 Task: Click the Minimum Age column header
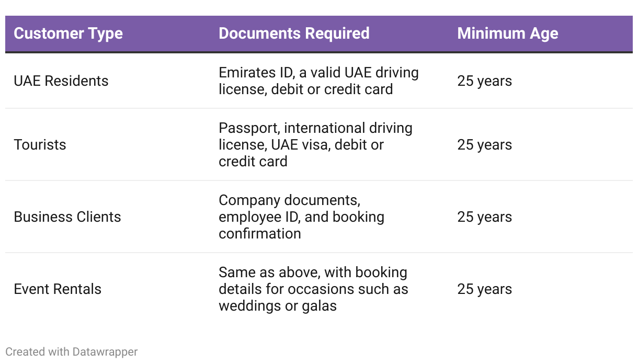(x=507, y=33)
